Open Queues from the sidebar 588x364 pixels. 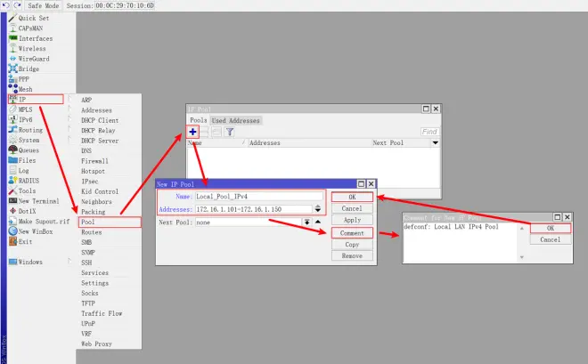pos(29,150)
